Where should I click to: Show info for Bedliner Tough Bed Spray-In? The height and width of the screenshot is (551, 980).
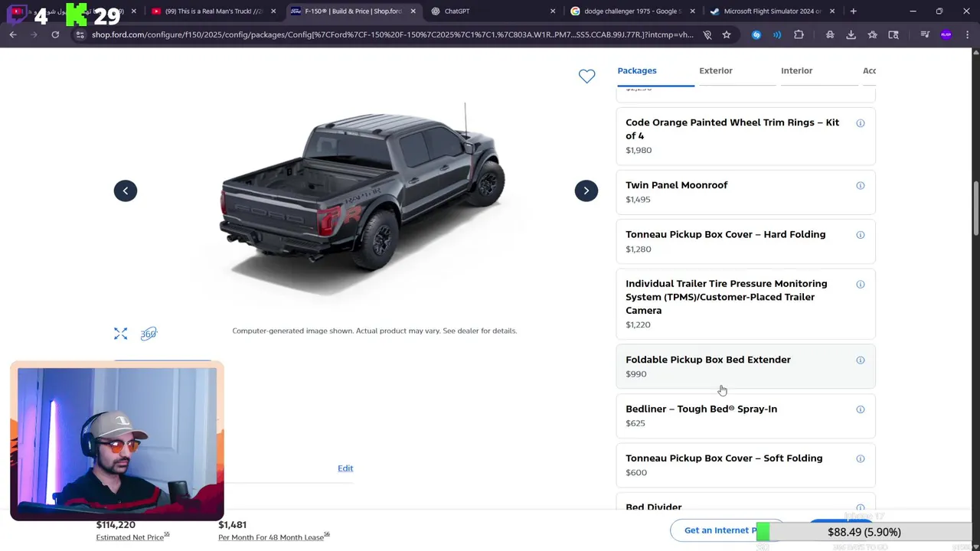(861, 409)
